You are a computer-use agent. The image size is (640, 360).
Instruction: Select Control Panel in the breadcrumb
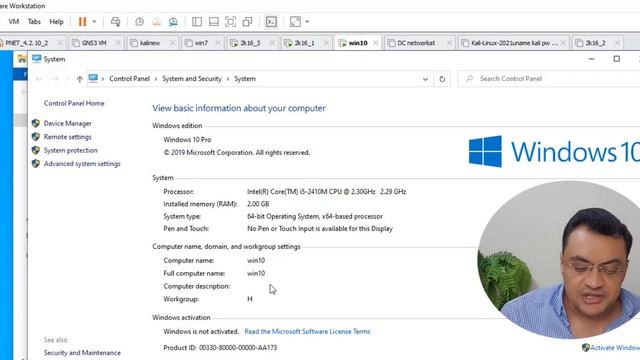(x=129, y=79)
